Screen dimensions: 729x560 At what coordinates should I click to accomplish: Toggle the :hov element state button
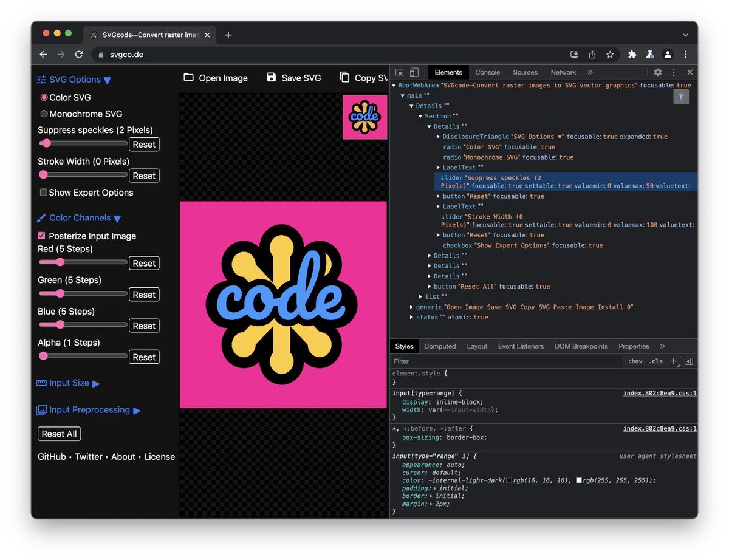pyautogui.click(x=635, y=361)
